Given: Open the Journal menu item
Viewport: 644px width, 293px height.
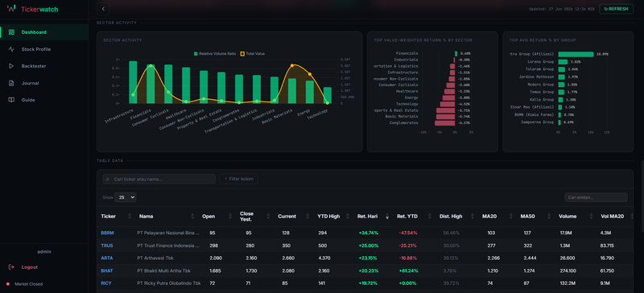Looking at the screenshot, I should (x=44, y=83).
